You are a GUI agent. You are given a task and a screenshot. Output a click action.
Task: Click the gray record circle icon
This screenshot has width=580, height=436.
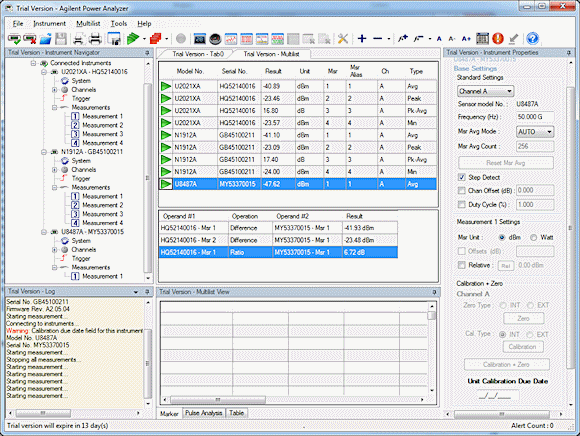[181, 38]
